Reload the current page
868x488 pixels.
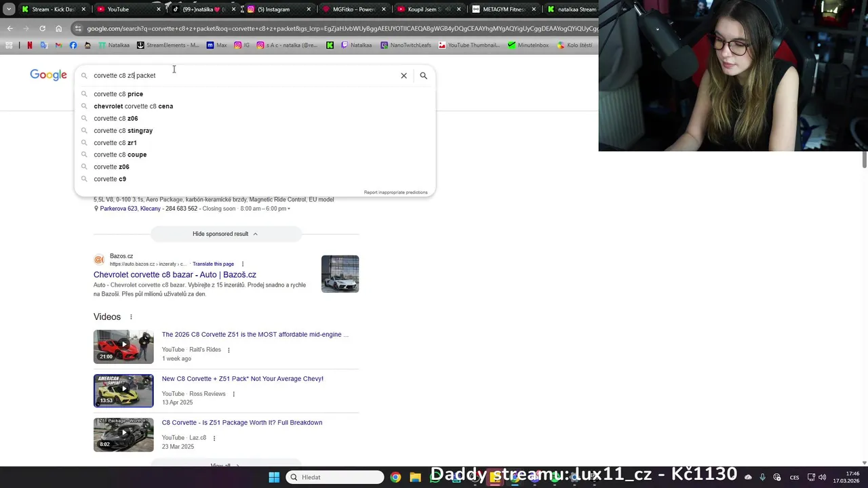coord(42,28)
